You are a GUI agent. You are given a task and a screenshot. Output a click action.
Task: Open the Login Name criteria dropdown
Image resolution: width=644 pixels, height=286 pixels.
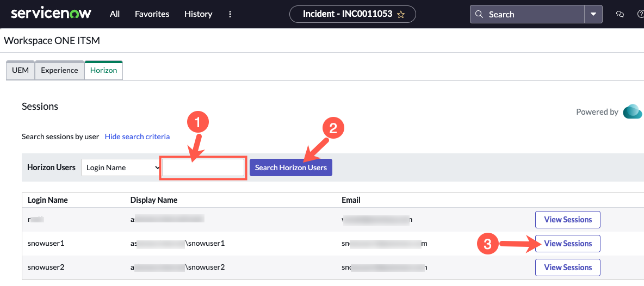pyautogui.click(x=121, y=167)
